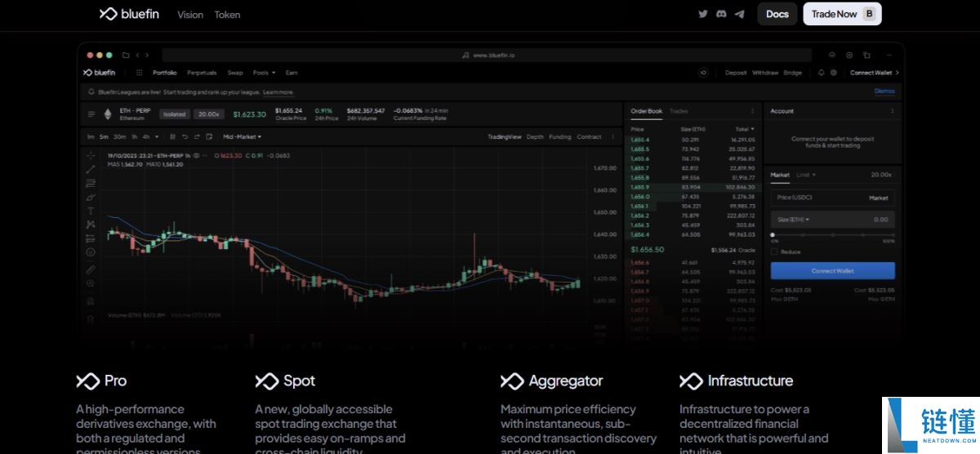This screenshot has width=980, height=454.
Task: Open the Earn menu item
Action: pyautogui.click(x=292, y=73)
